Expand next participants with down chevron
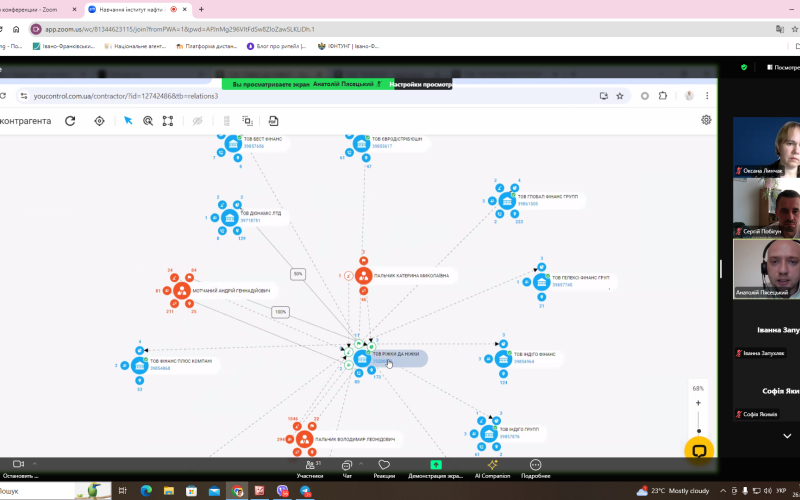800x500 pixels. tap(787, 436)
